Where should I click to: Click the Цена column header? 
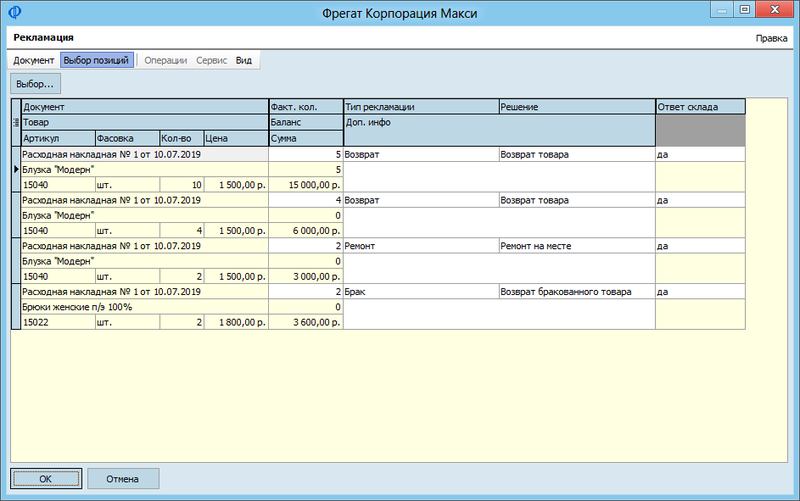[236, 138]
